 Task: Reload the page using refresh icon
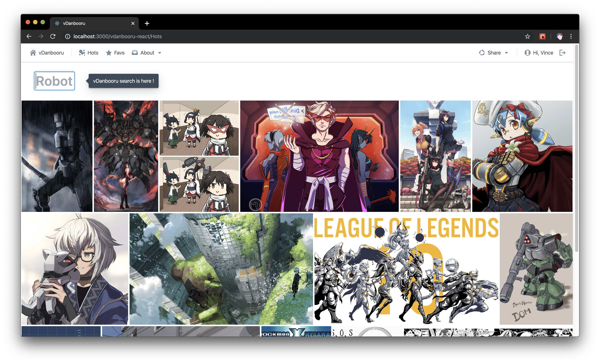53,37
